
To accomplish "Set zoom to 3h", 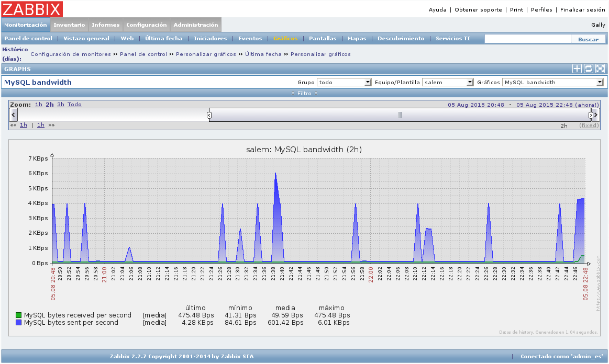I will tap(61, 105).
